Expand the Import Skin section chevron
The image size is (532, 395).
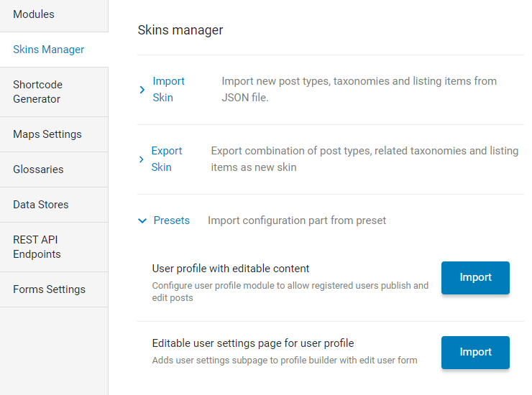coord(142,90)
